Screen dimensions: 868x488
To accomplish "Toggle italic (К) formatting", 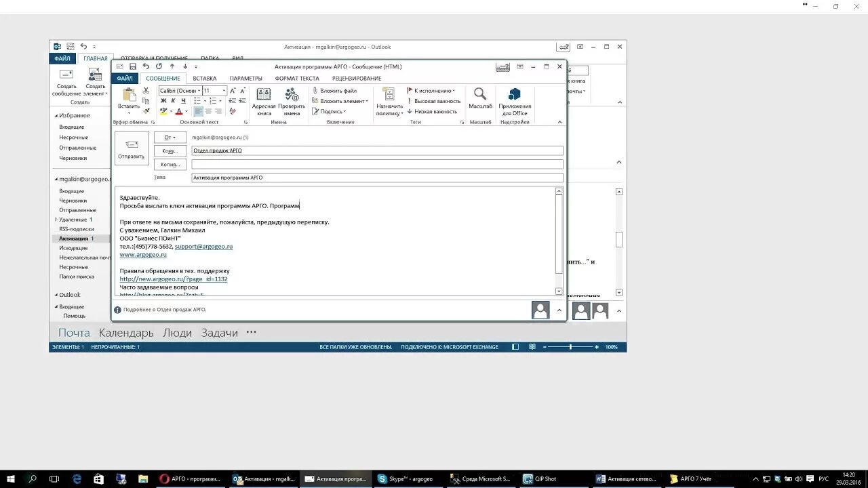I will pyautogui.click(x=173, y=100).
